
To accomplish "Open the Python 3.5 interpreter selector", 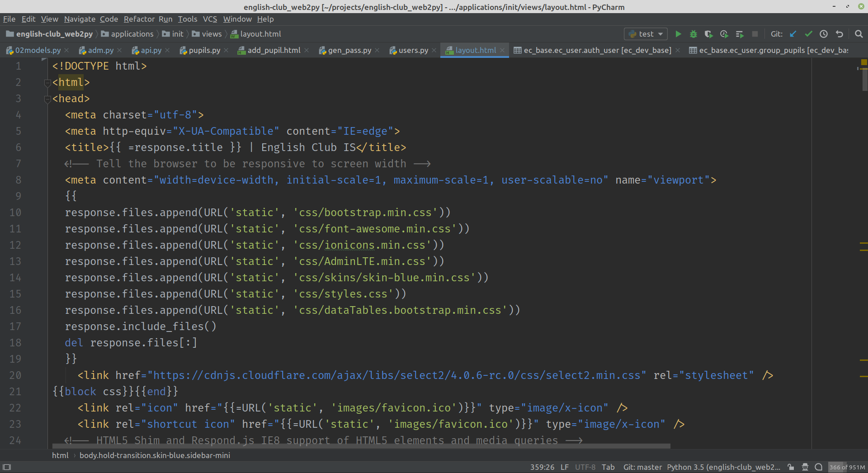I will (724, 467).
